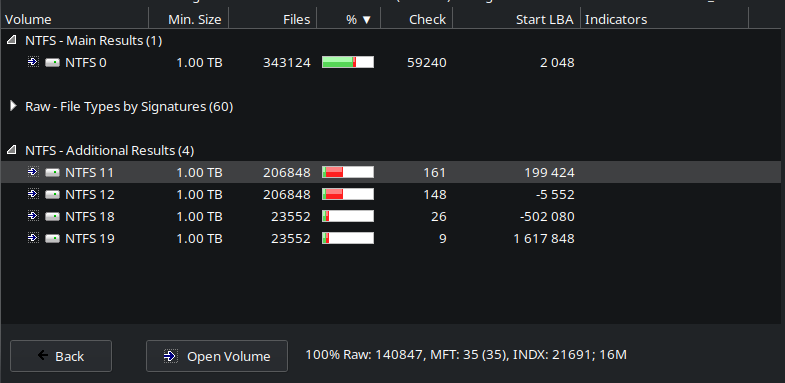The image size is (785, 383).
Task: Click the drive icon of NTFS 0
Action: point(52,63)
